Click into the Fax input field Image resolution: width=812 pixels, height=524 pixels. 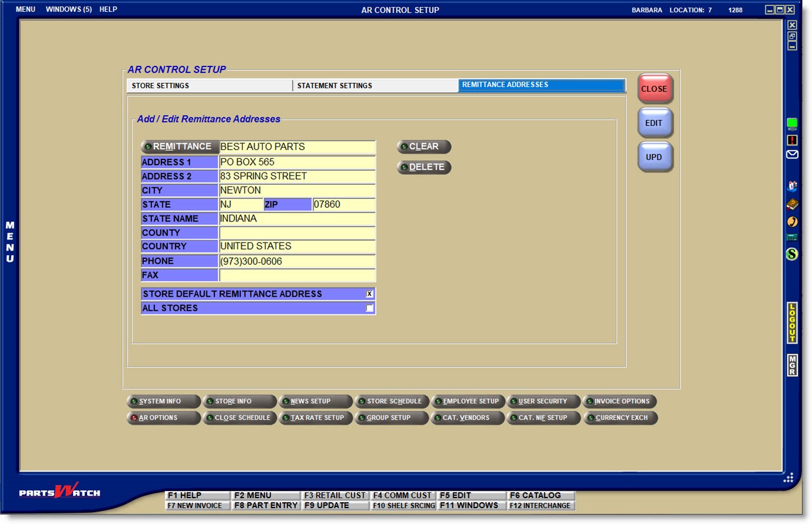[297, 276]
